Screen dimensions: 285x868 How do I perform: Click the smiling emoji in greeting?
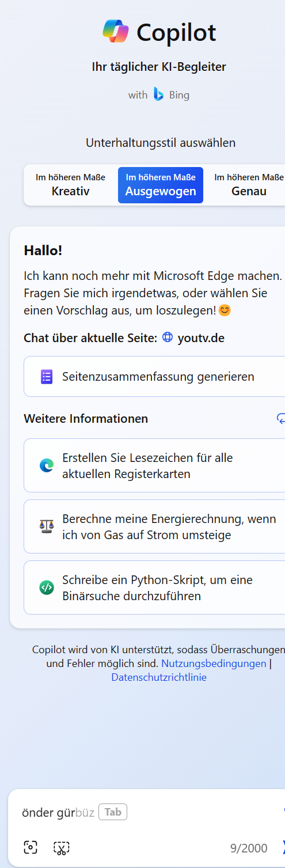225,310
